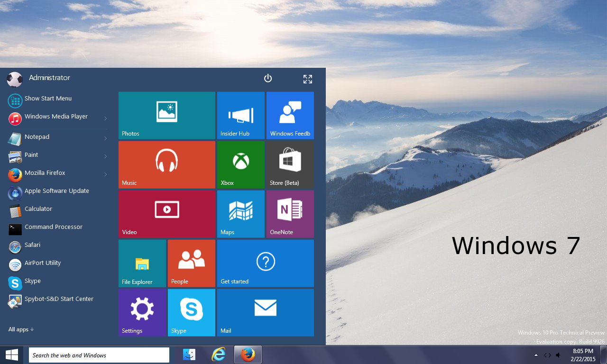Image resolution: width=607 pixels, height=364 pixels.
Task: Open the People tile
Action: coord(192,264)
